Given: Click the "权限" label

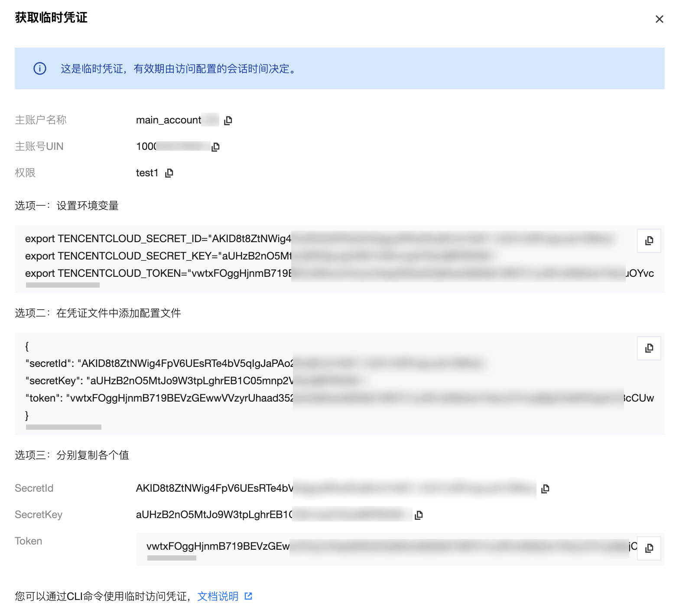Looking at the screenshot, I should point(25,173).
